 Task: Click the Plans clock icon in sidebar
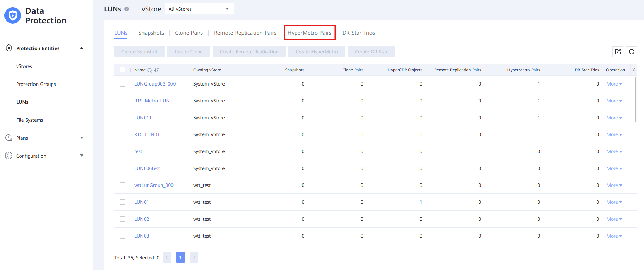pyautogui.click(x=9, y=138)
